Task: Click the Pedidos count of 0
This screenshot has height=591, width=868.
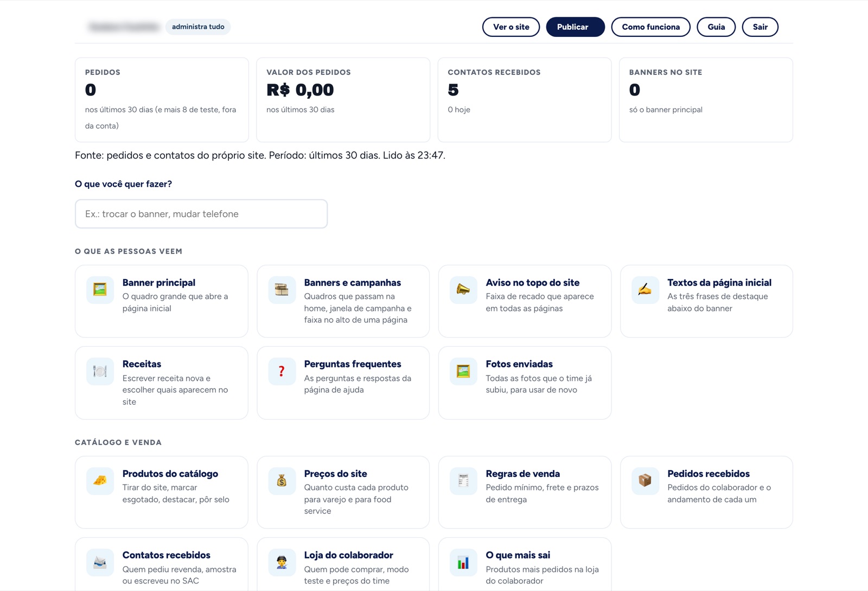Action: click(91, 90)
